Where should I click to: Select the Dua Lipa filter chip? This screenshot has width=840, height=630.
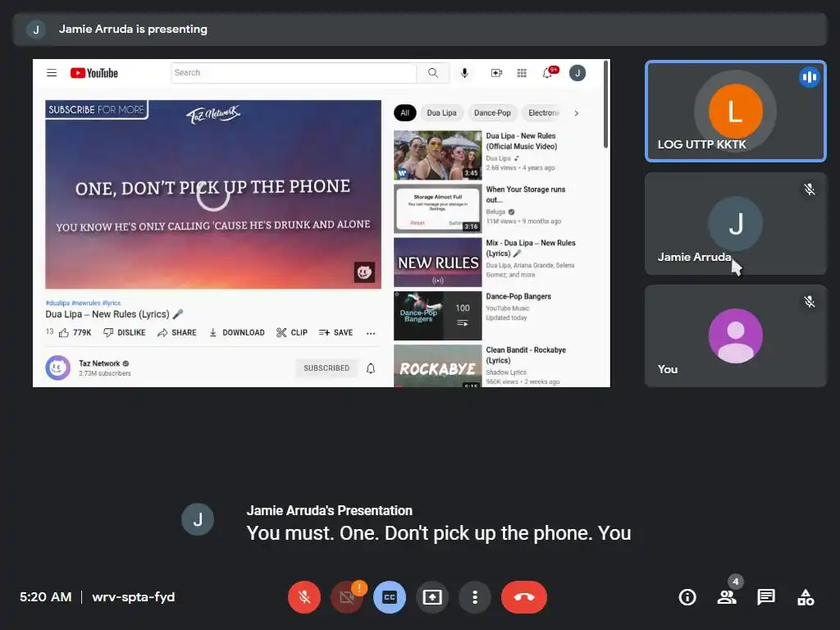[441, 113]
